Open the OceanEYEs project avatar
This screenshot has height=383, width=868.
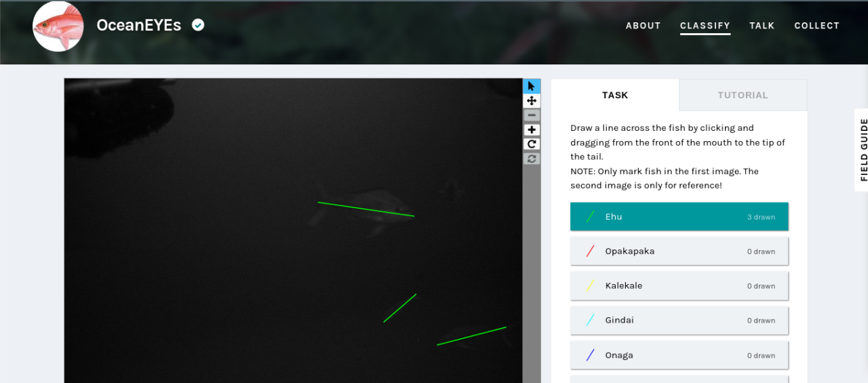click(x=58, y=26)
